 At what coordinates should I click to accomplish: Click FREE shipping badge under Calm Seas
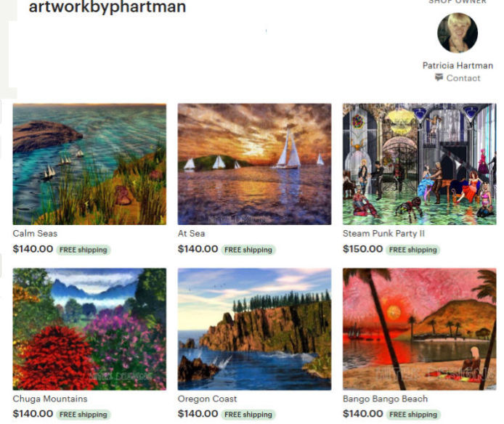click(x=84, y=250)
